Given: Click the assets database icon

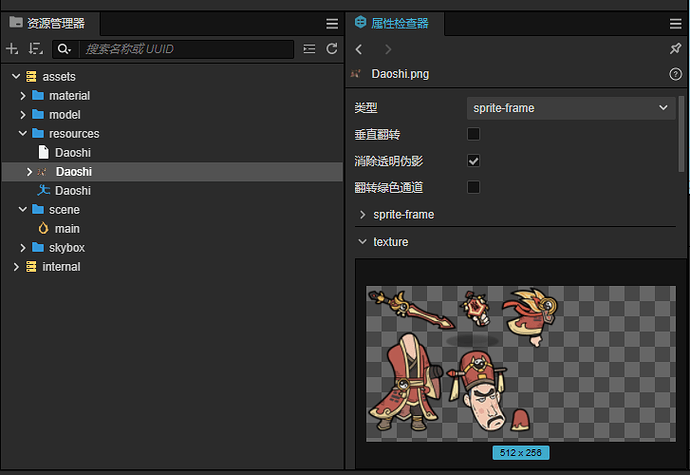Looking at the screenshot, I should click(x=31, y=77).
